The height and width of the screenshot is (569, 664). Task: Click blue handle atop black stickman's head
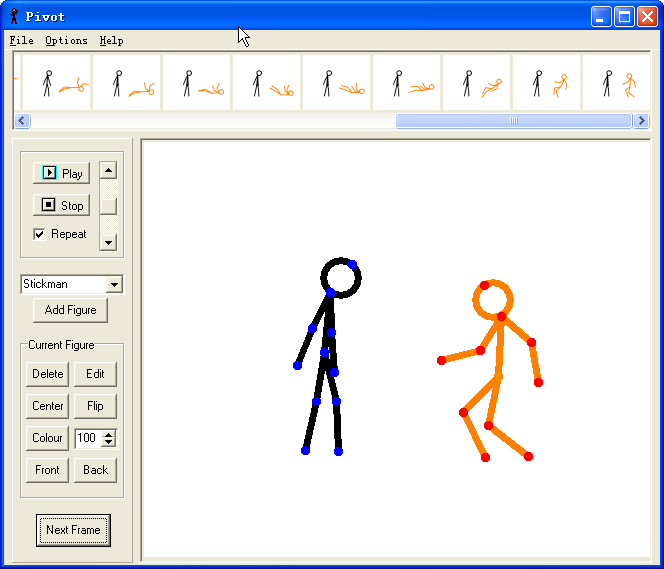[352, 265]
